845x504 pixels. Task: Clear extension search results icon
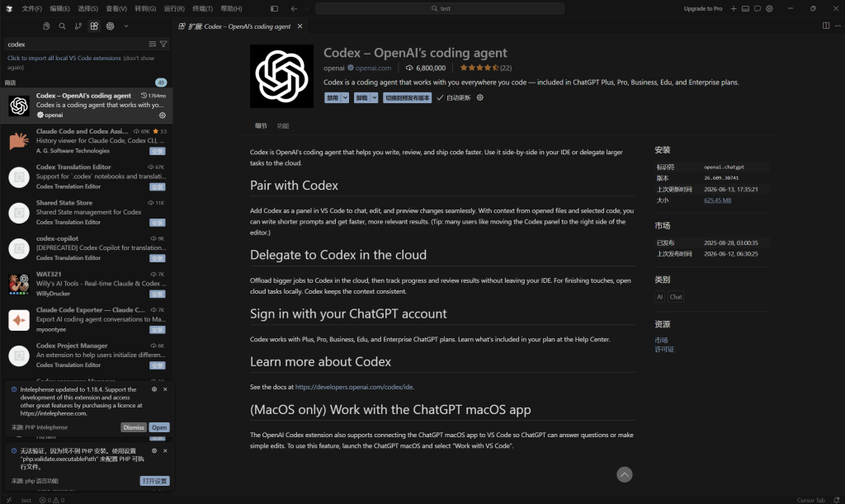point(153,45)
